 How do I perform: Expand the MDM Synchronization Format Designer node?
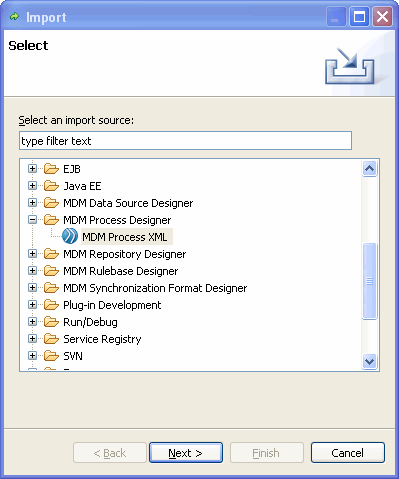pos(32,288)
